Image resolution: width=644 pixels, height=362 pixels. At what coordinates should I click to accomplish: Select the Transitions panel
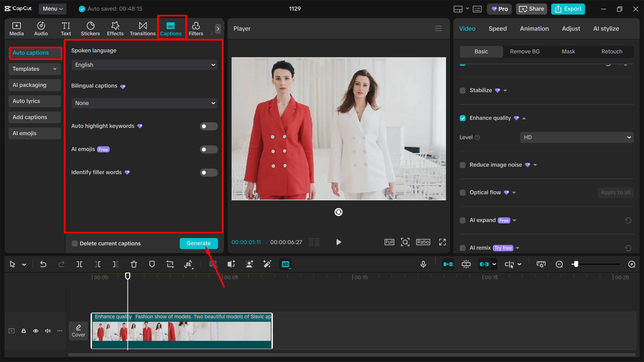point(142,29)
